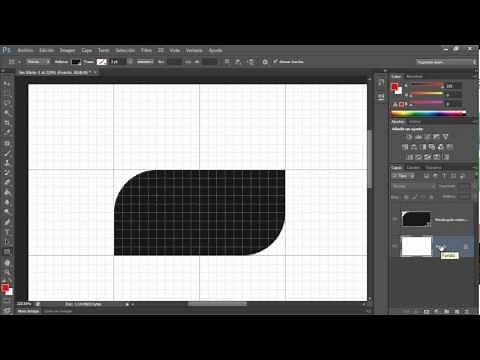Screen dimensions: 480x360
Task: Open the layer Opacidad dropdown
Action: [x=464, y=186]
